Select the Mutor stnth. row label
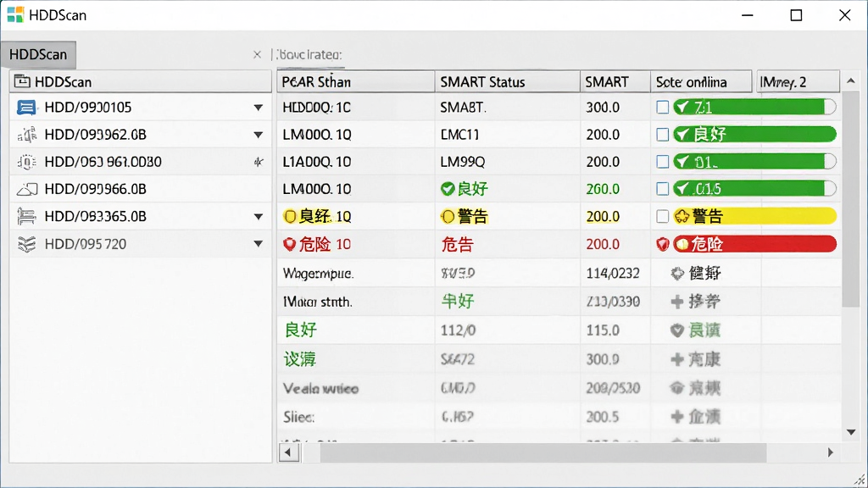Image resolution: width=868 pixels, height=488 pixels. [x=317, y=302]
